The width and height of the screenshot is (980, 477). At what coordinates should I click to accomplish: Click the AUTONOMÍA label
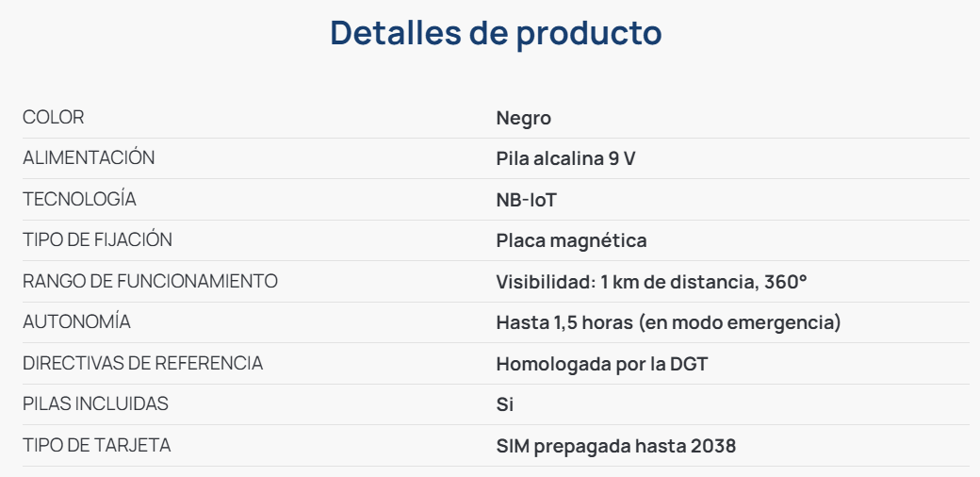76,321
